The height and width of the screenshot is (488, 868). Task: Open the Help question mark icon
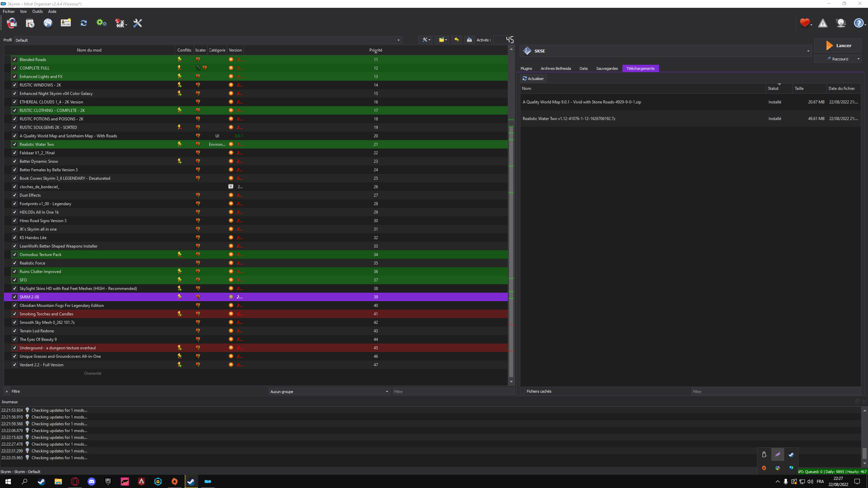coord(859,23)
